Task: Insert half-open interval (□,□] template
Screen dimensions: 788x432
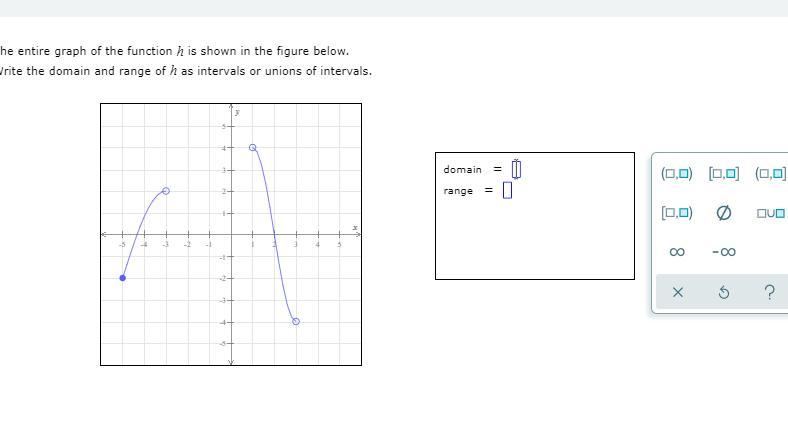Action: click(770, 173)
